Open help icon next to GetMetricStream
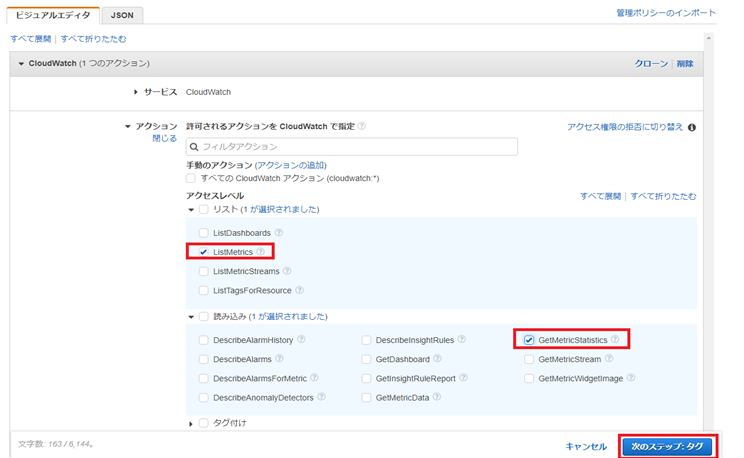 tap(609, 358)
